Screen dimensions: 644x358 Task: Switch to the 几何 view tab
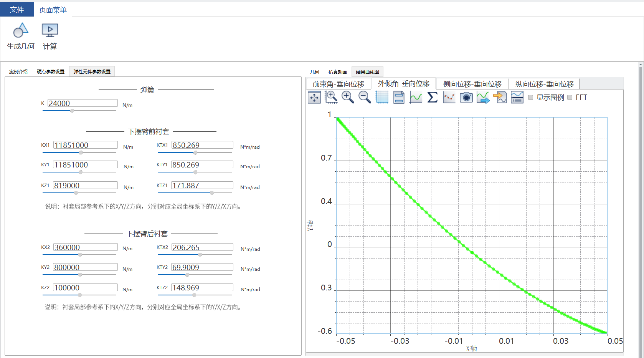pyautogui.click(x=315, y=72)
